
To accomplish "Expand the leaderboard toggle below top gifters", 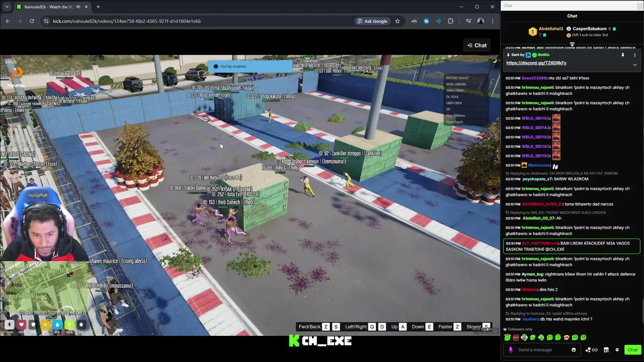I will click(x=572, y=44).
